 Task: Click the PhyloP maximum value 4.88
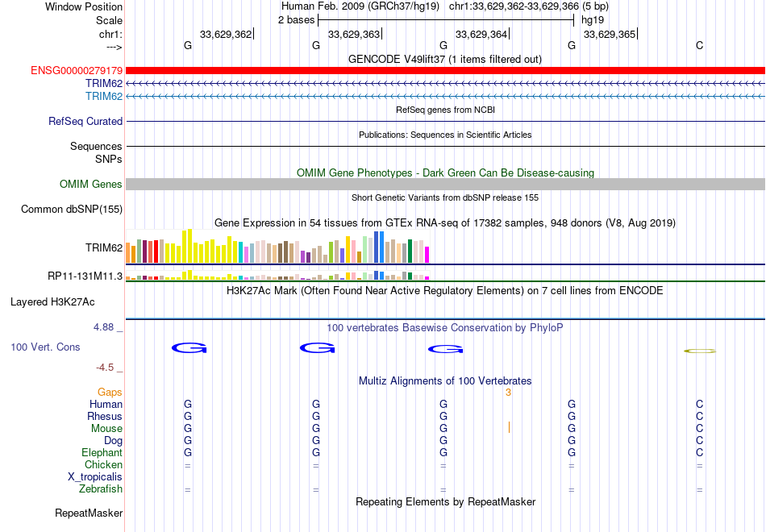coord(103,327)
